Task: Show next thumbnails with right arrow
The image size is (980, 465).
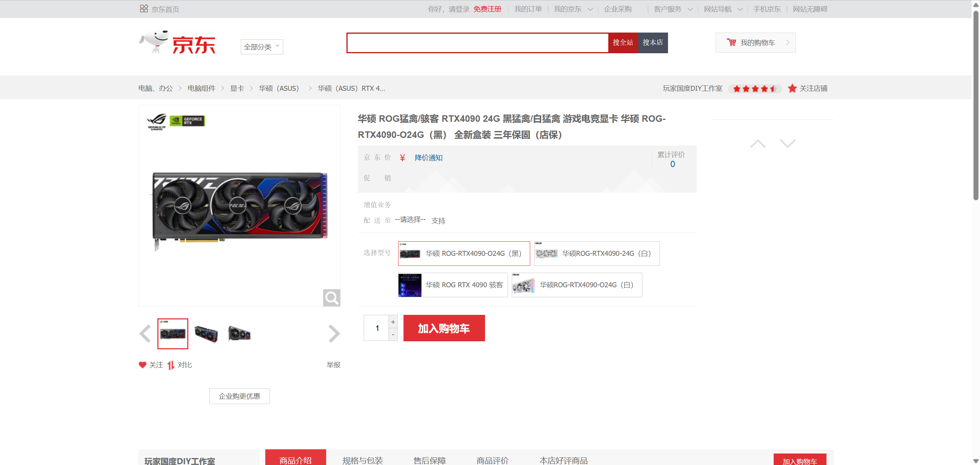Action: 333,333
